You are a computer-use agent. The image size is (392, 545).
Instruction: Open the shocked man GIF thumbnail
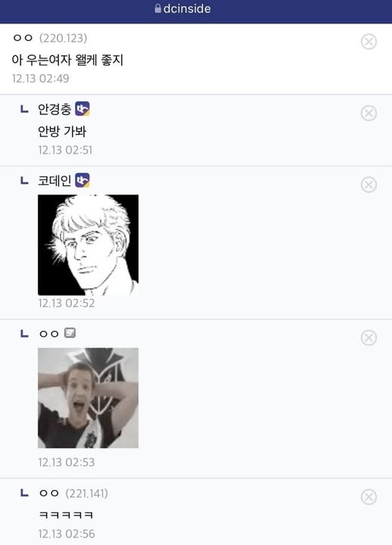coord(88,398)
